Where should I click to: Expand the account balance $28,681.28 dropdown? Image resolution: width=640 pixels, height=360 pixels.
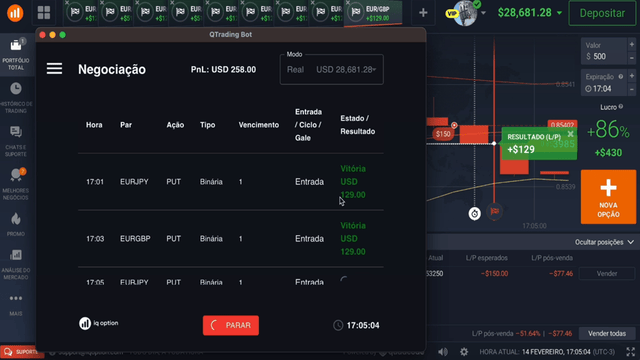tap(559, 13)
